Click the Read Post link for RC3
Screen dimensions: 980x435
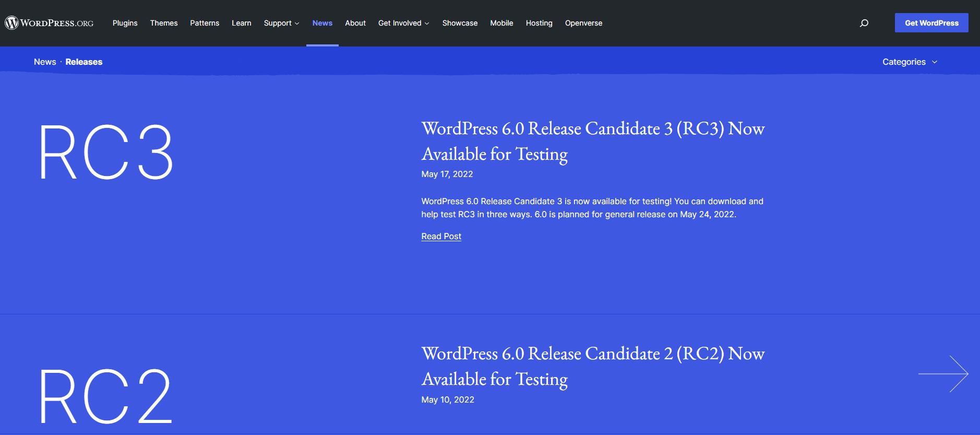(441, 236)
